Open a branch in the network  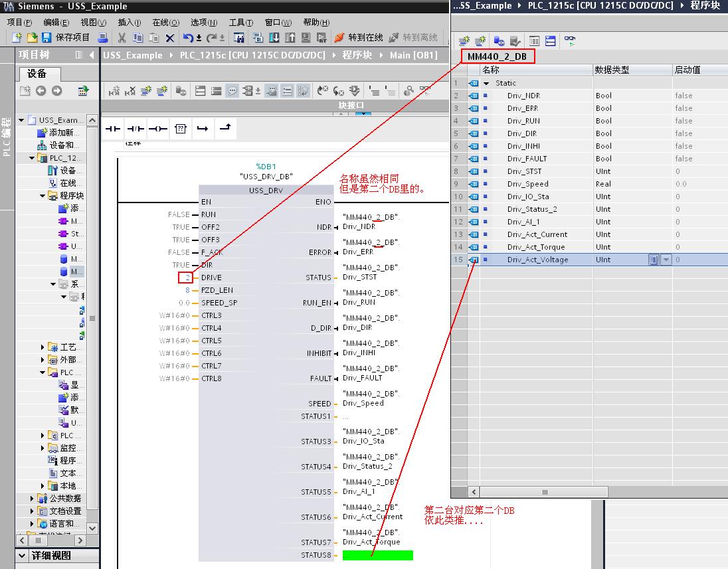coord(203,129)
